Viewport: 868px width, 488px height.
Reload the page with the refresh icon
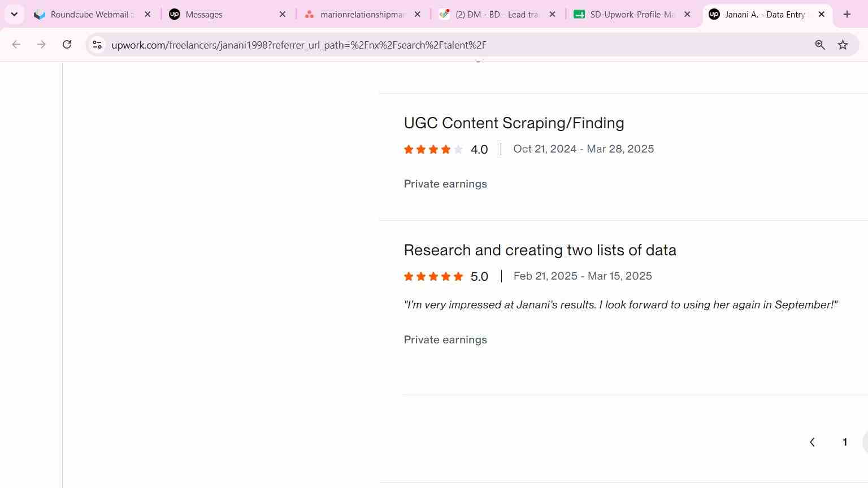click(67, 45)
